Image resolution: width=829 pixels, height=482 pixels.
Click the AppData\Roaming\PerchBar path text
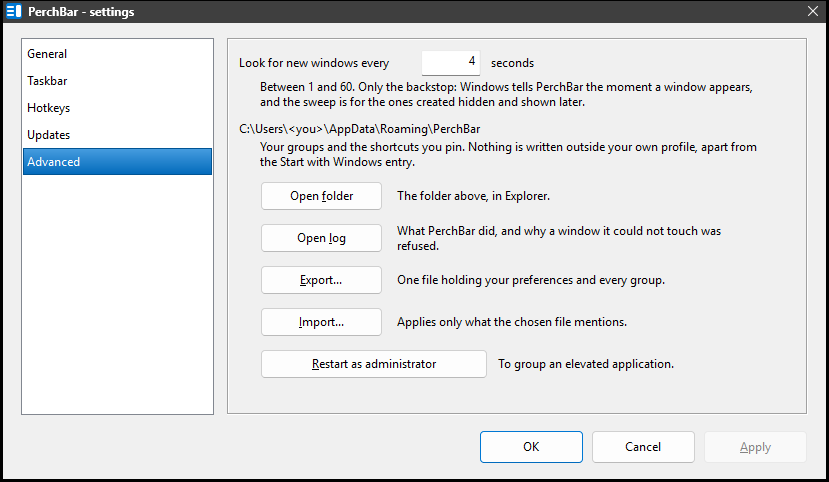(360, 129)
